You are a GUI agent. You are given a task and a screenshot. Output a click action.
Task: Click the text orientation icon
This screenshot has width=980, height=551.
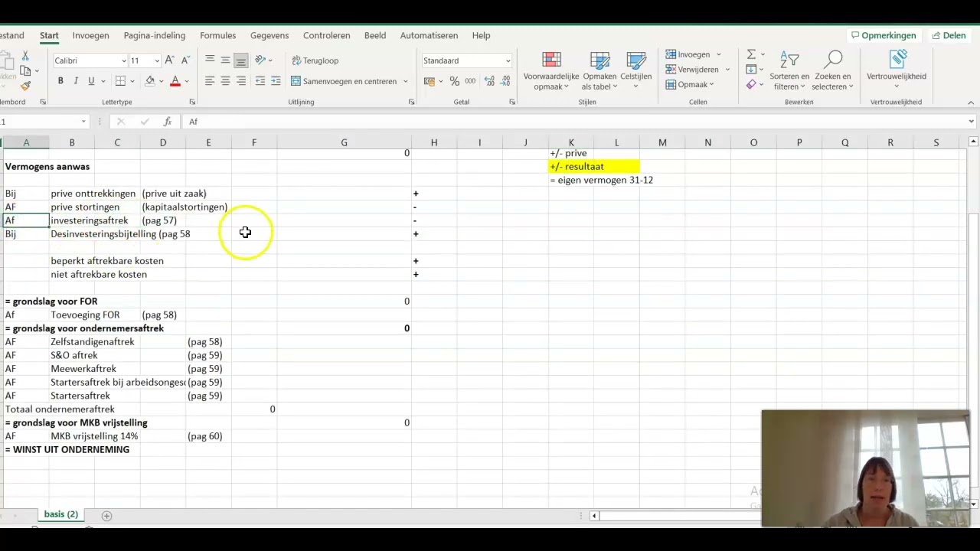[x=261, y=60]
